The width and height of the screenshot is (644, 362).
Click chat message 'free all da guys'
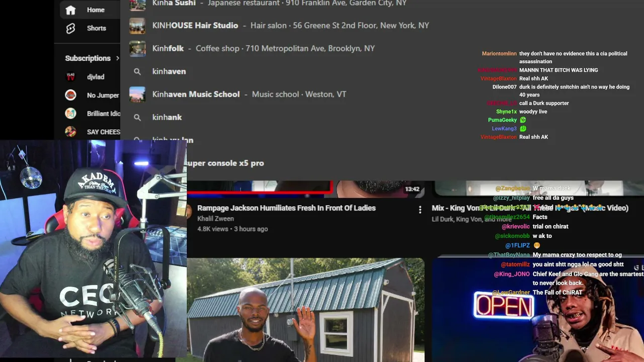pyautogui.click(x=553, y=198)
